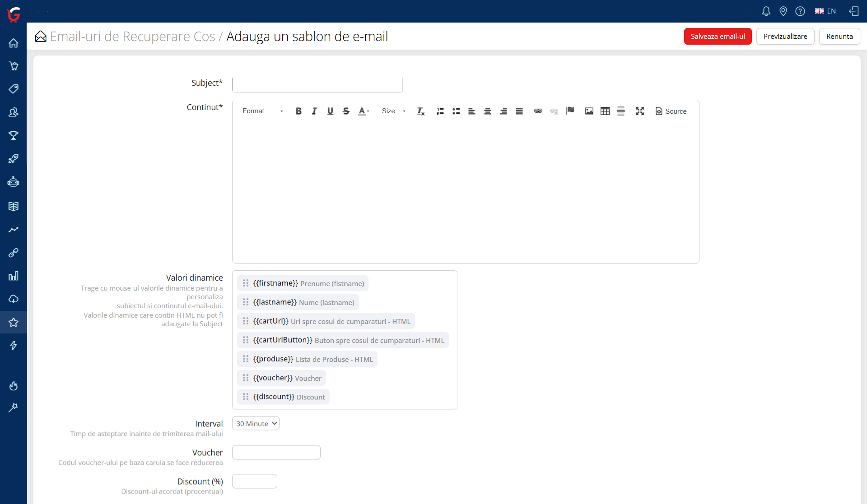
Task: Maximize the editor with expand icon
Action: (x=639, y=111)
